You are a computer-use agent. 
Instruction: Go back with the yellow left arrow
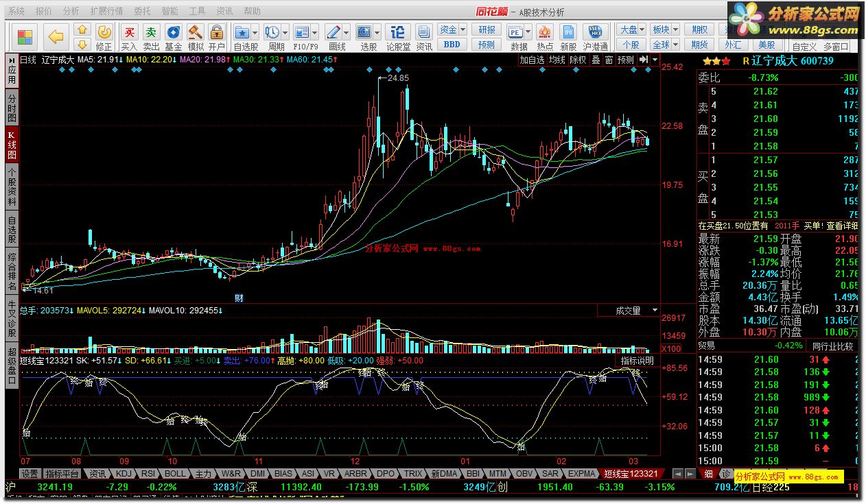click(56, 36)
